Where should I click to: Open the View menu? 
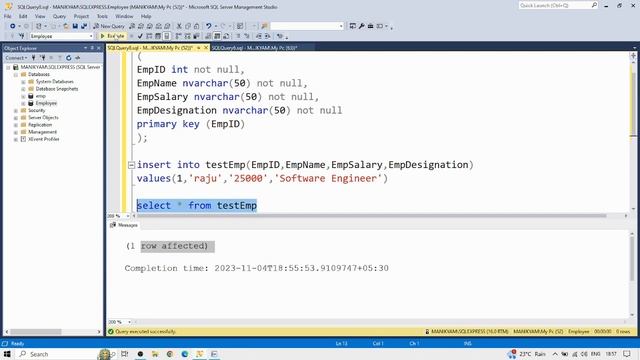40,16
